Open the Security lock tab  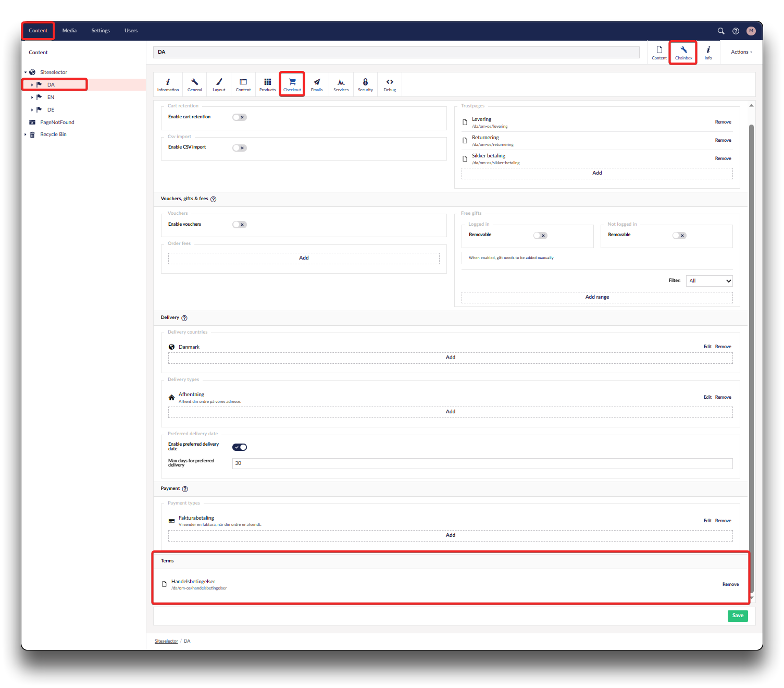click(365, 84)
